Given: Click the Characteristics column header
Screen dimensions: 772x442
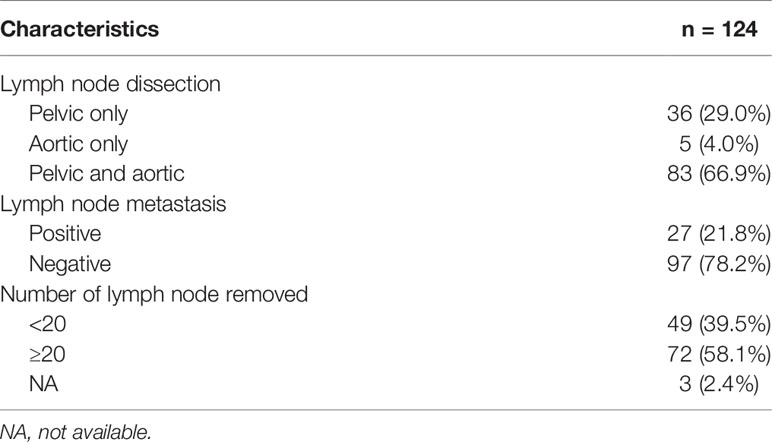Looking at the screenshot, I should tap(80, 29).
